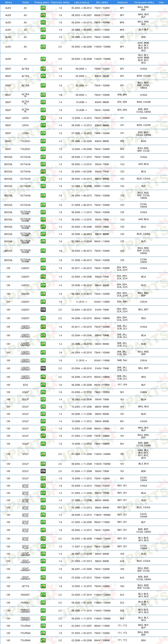Click the Marka column header
Screen dimensions: 168x644
(x=8, y=2)
